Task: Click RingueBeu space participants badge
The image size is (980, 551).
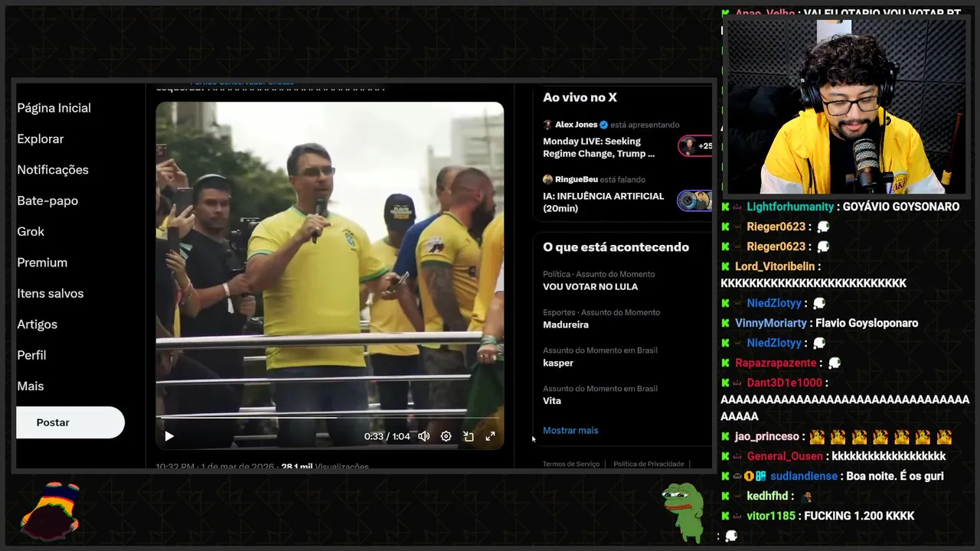Action: [x=695, y=201]
